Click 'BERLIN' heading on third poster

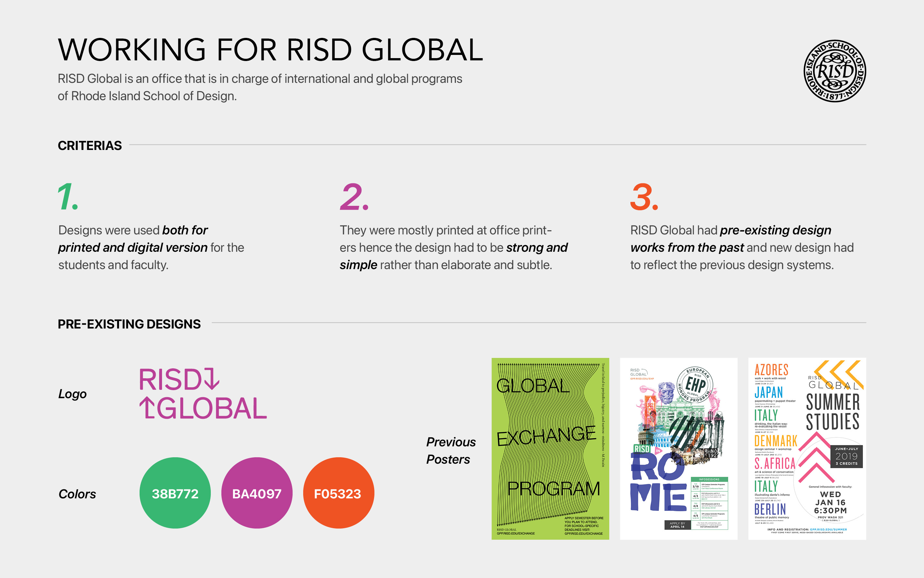click(770, 509)
